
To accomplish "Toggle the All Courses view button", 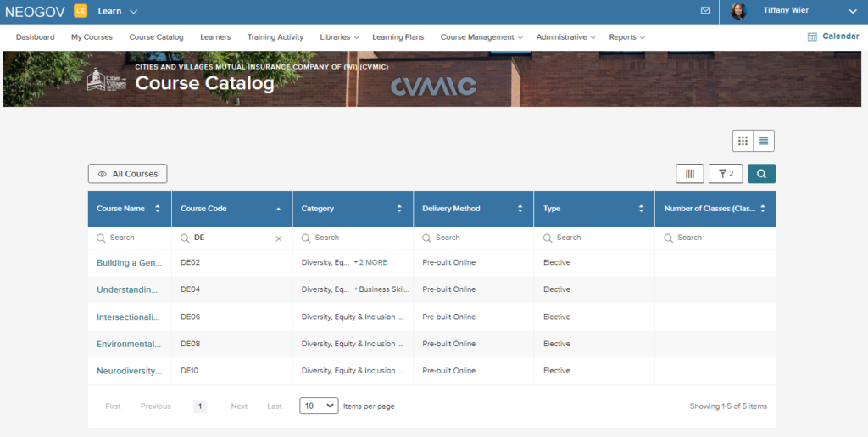I will tap(127, 173).
